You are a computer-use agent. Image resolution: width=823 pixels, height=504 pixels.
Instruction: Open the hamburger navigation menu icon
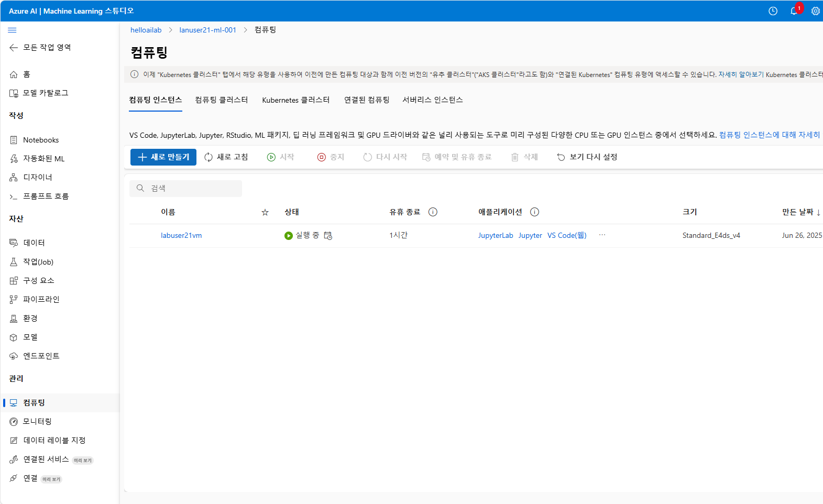coord(12,30)
